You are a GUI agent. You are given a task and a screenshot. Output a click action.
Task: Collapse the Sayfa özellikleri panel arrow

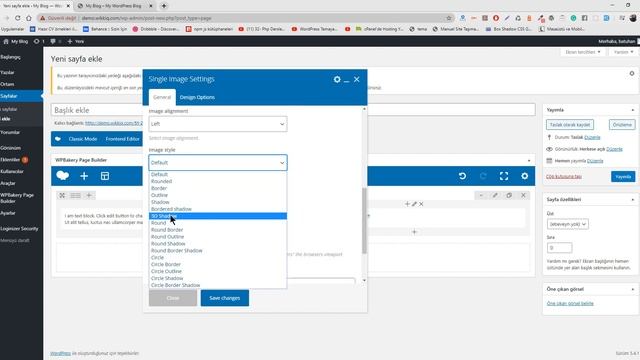click(x=633, y=200)
